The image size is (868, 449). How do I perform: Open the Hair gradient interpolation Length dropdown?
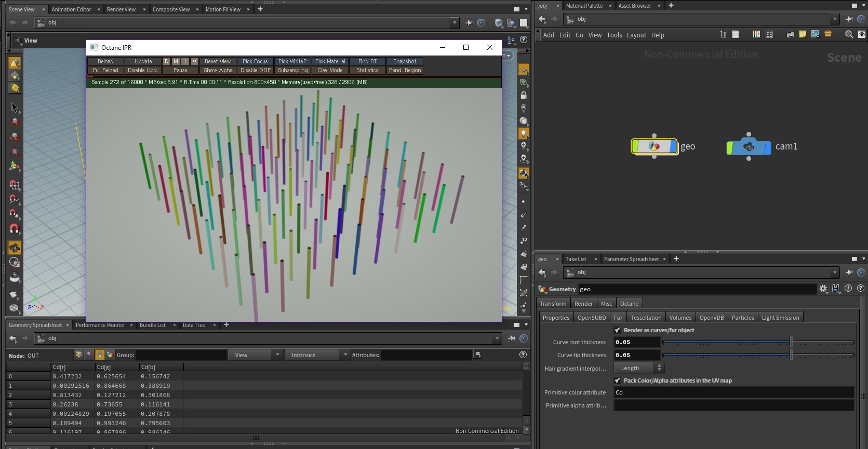click(x=639, y=368)
